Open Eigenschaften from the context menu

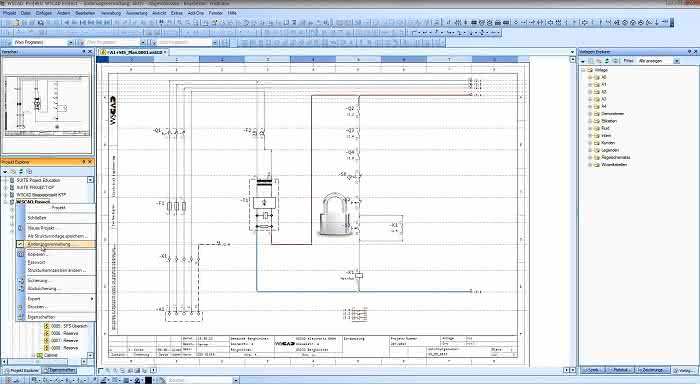pos(56,317)
